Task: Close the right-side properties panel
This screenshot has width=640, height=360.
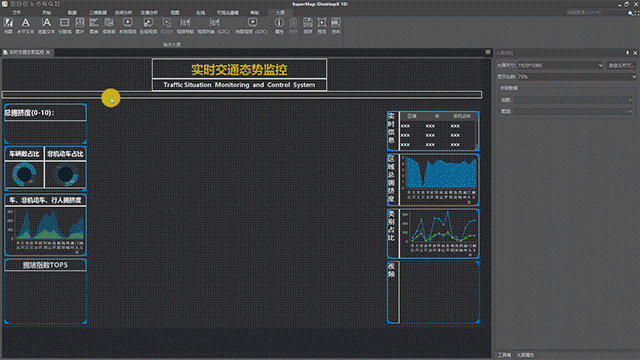Action: 635,53
